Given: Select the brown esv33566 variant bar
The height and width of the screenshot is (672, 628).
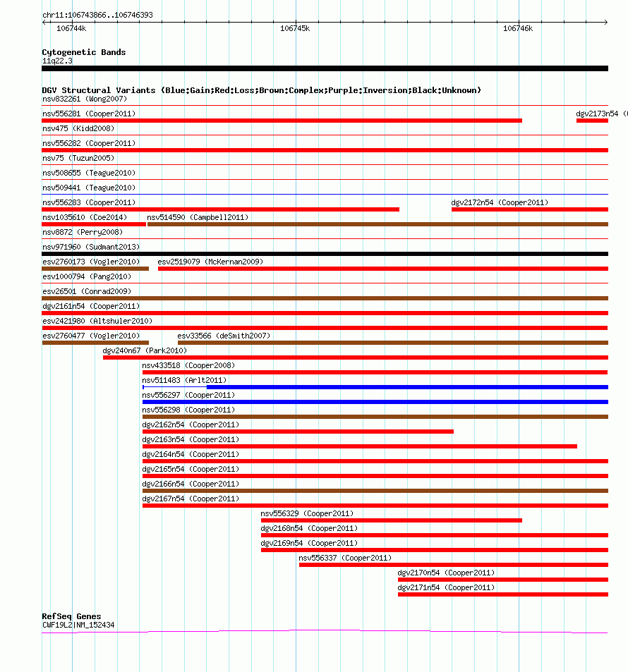Looking at the screenshot, I should pos(393,343).
